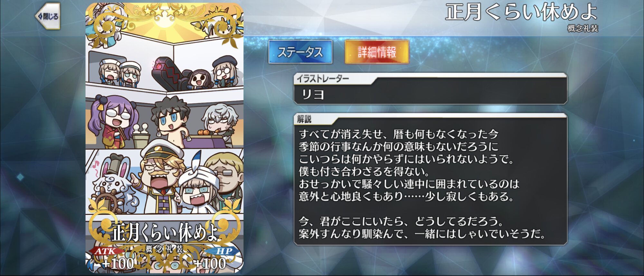Tap the blue HP label on card

[223, 251]
